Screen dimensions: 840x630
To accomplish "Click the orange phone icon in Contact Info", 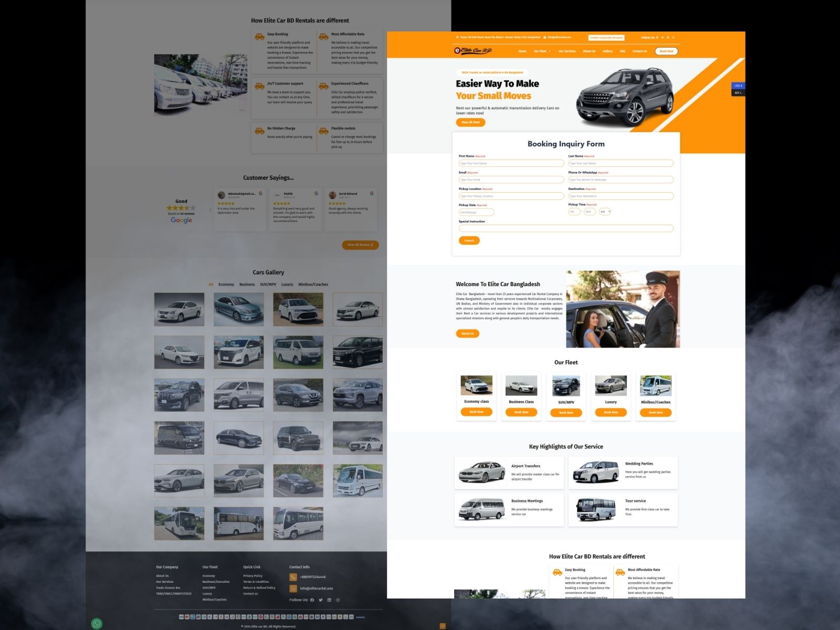I will [x=293, y=577].
